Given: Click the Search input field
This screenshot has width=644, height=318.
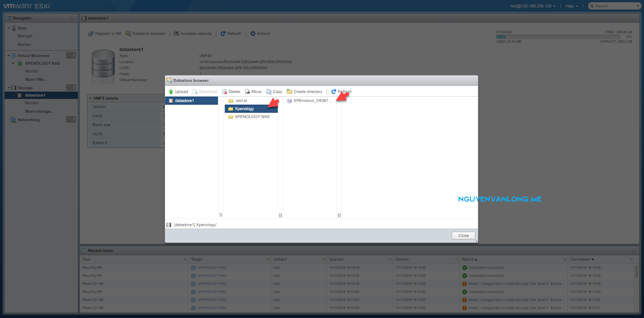Looking at the screenshot, I should [614, 6].
